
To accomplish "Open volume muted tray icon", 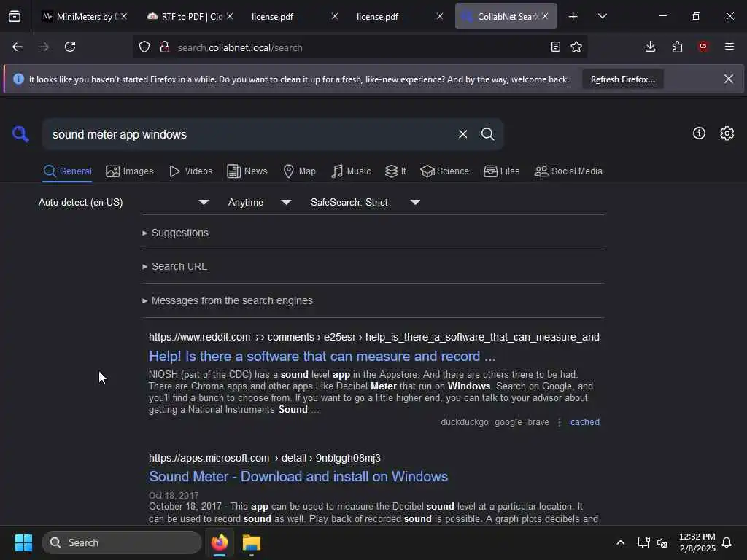I will [x=662, y=542].
